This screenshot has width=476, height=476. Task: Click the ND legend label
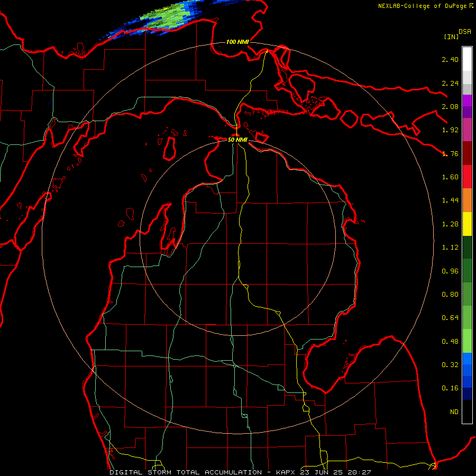coord(454,412)
